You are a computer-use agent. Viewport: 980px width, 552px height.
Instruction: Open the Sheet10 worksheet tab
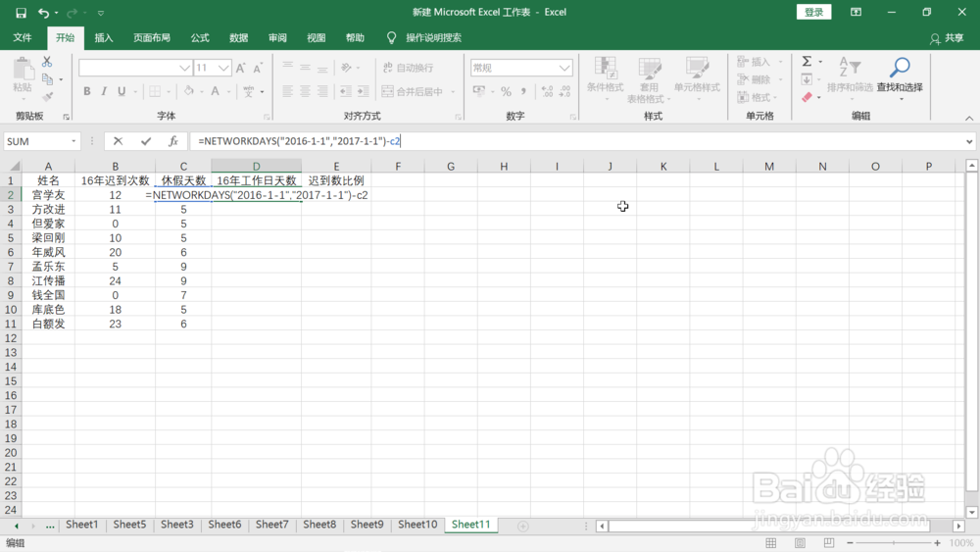click(x=417, y=525)
